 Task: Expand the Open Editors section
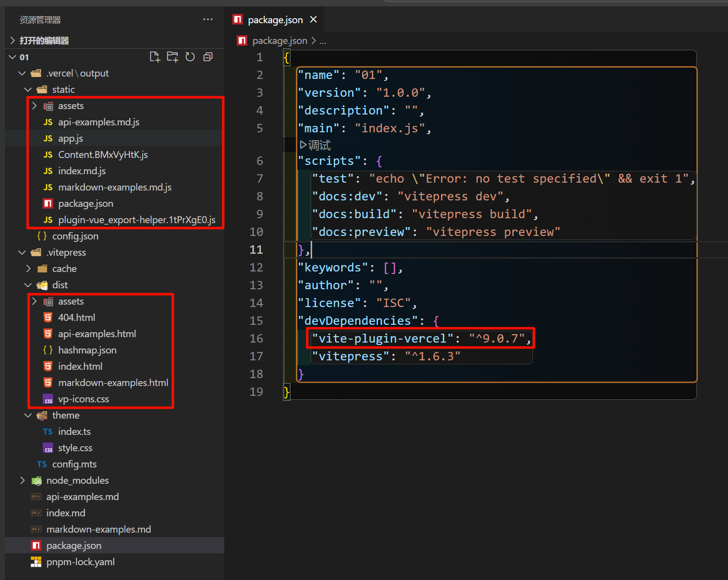click(13, 40)
